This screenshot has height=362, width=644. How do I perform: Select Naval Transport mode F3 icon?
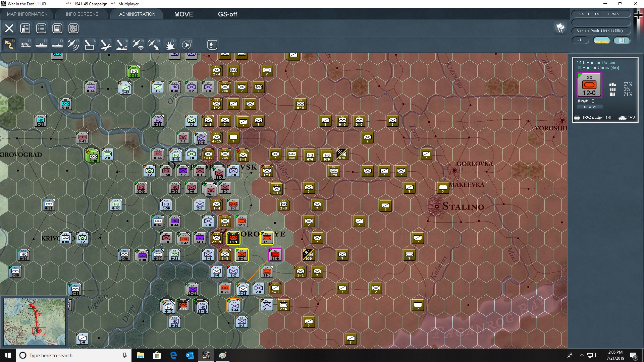(x=41, y=45)
